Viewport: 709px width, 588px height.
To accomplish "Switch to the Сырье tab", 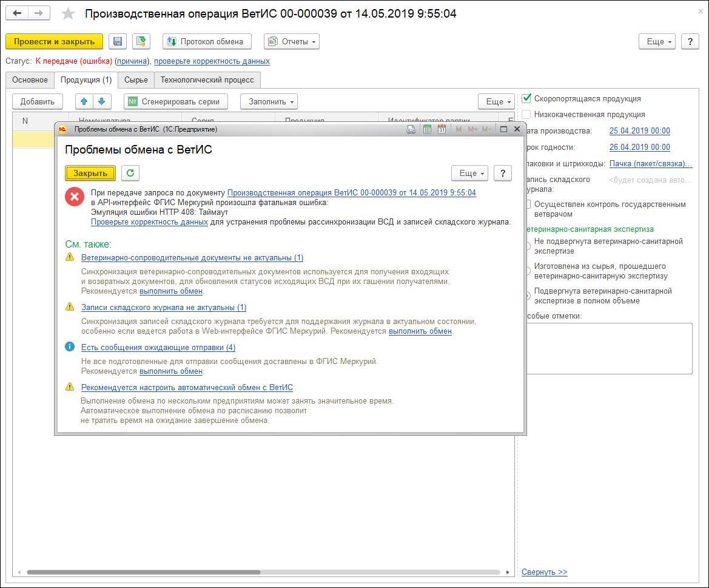I will (x=136, y=80).
